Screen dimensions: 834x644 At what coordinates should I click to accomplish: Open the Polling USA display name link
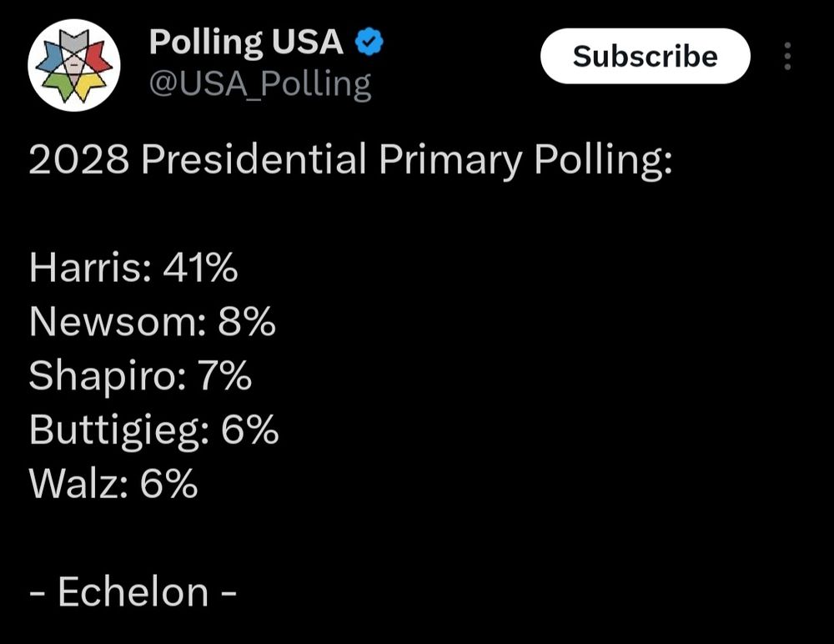point(246,43)
